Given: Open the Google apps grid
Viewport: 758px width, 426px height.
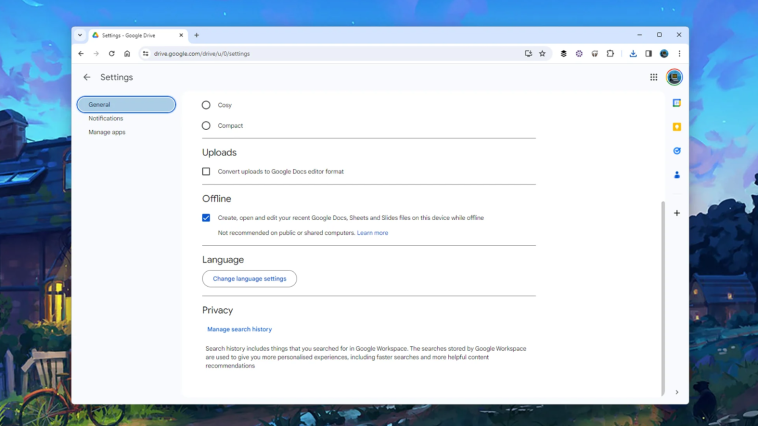Looking at the screenshot, I should [x=654, y=77].
